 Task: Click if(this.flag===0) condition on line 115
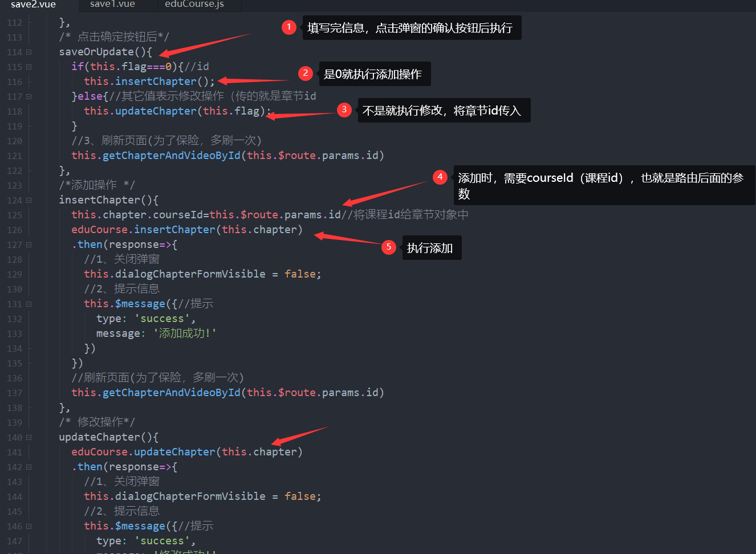click(124, 67)
